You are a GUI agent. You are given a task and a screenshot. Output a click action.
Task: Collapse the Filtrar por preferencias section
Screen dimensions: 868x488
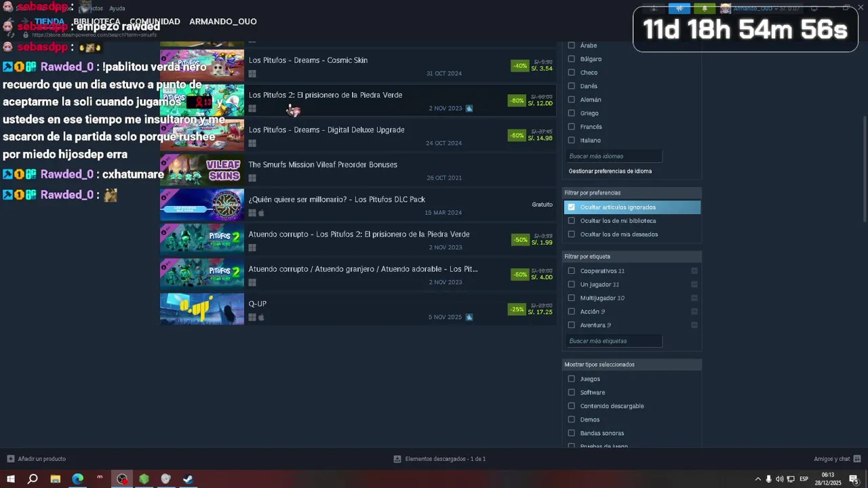pyautogui.click(x=632, y=193)
